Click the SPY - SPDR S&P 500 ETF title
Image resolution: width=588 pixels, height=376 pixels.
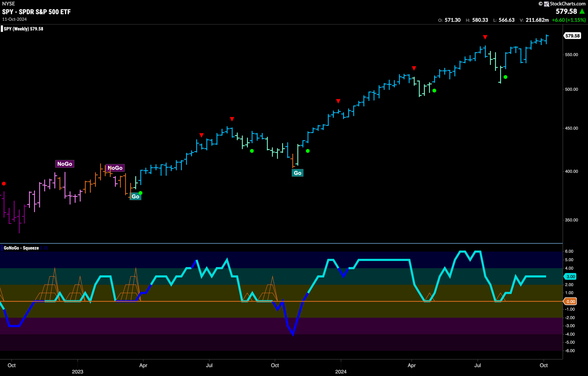click(x=36, y=12)
